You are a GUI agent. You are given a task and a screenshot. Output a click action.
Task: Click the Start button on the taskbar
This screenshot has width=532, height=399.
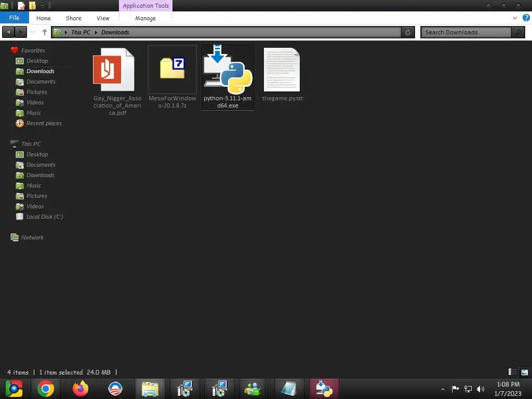pos(14,389)
